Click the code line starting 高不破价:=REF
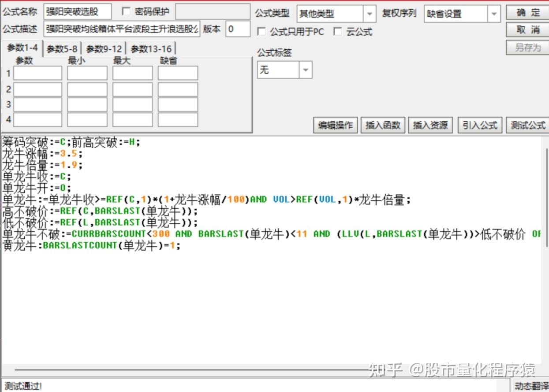This screenshot has height=392, width=549. pos(101,211)
